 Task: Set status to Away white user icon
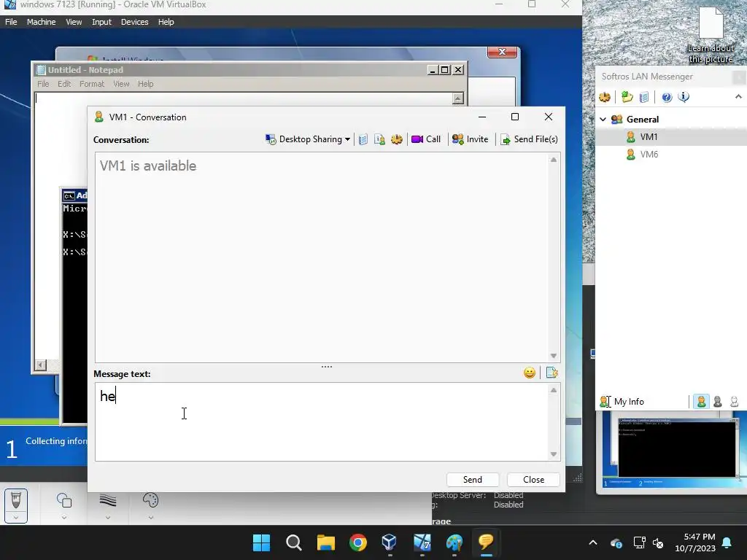pyautogui.click(x=734, y=402)
